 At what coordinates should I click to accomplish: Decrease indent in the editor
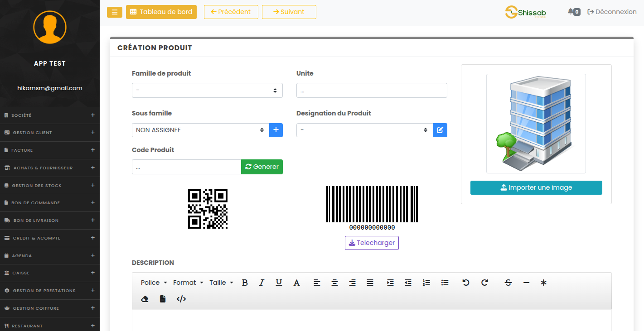click(x=408, y=283)
